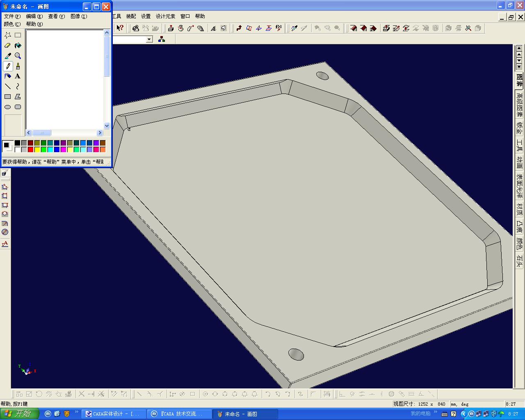Click the 3D text 'A' icon in CAXA toolbar
Viewport: 525px width, 420px height.
pos(213,28)
